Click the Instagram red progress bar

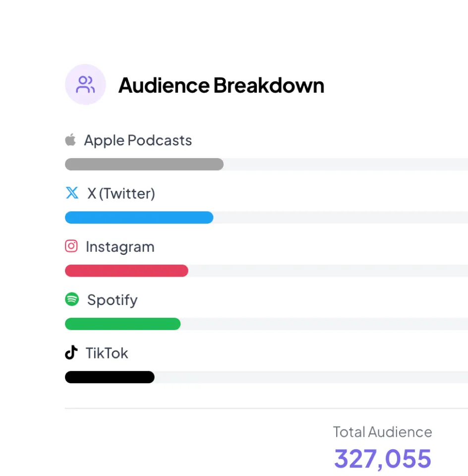point(126,271)
